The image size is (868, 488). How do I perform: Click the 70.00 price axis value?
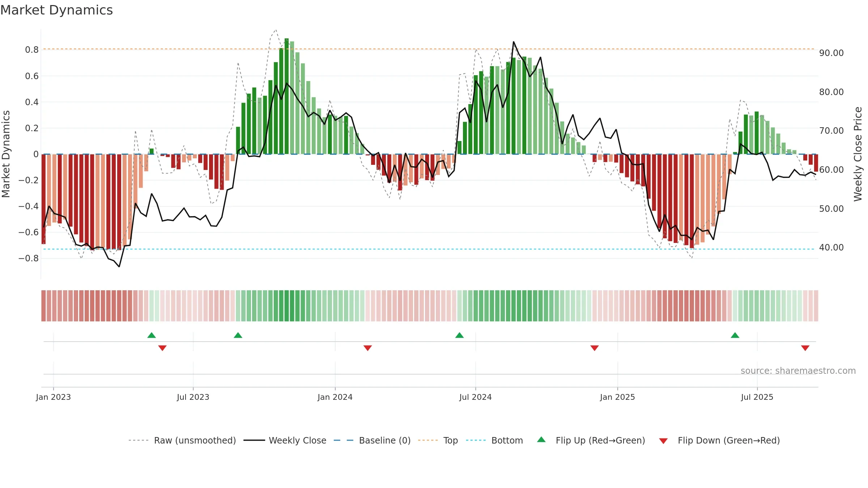[831, 130]
